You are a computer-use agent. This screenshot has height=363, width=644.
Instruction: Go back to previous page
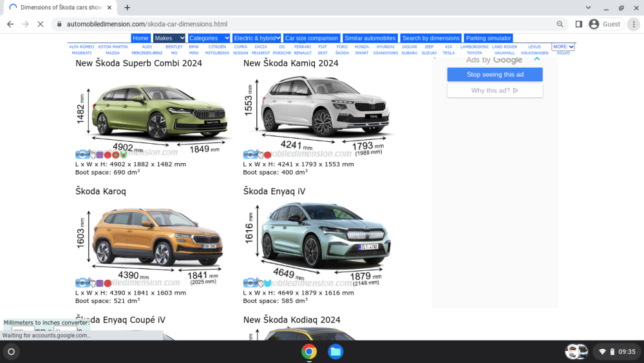click(10, 25)
